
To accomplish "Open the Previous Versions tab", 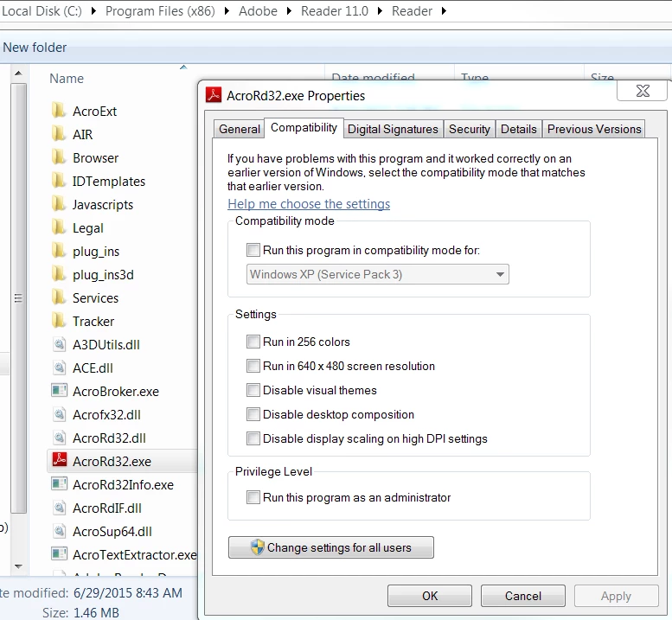I will 594,129.
